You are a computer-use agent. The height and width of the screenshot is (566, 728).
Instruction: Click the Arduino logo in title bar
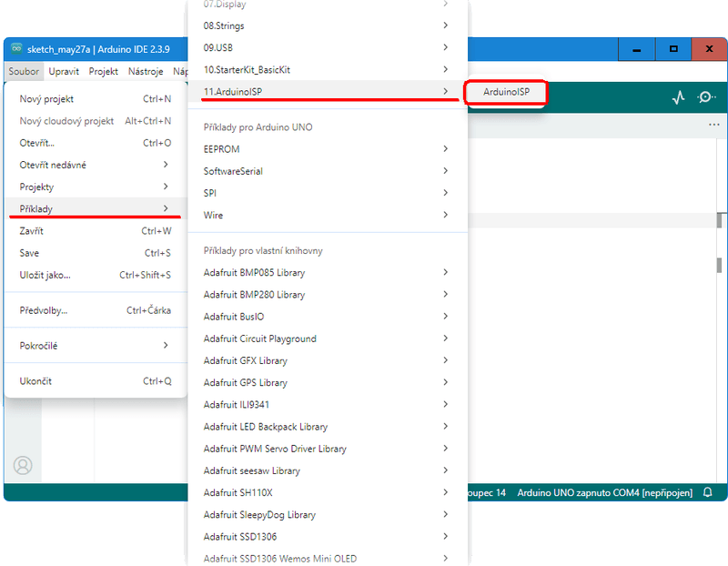click(x=16, y=49)
